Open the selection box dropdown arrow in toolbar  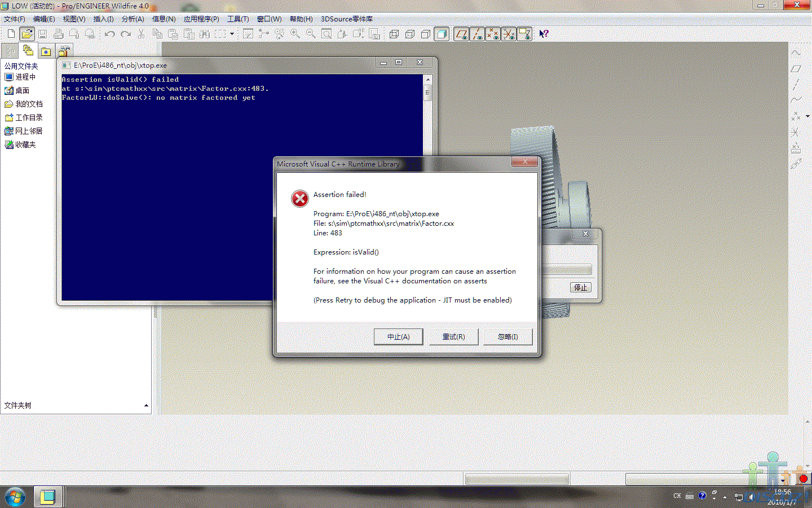[232, 34]
